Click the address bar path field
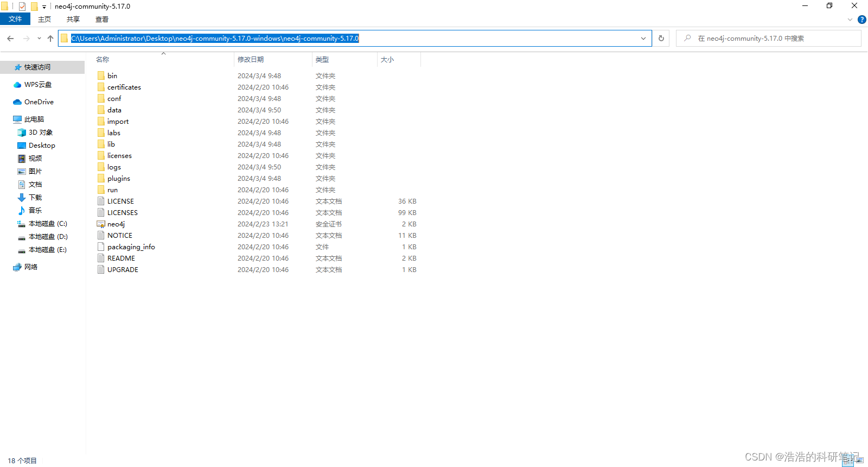The height and width of the screenshot is (467, 868). click(x=355, y=39)
